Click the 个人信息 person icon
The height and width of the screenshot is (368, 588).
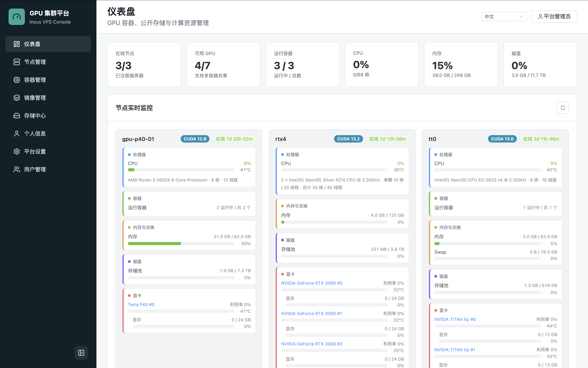17,134
